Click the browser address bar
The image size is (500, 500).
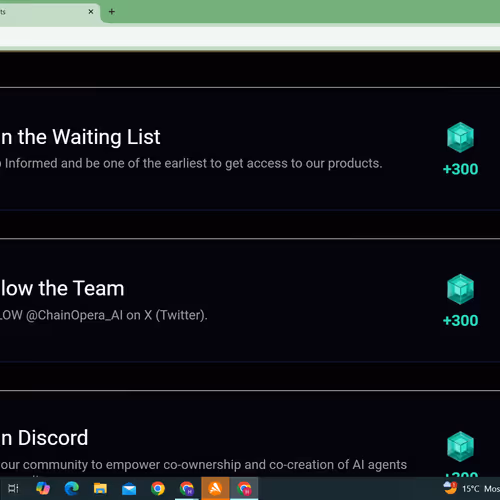250,37
